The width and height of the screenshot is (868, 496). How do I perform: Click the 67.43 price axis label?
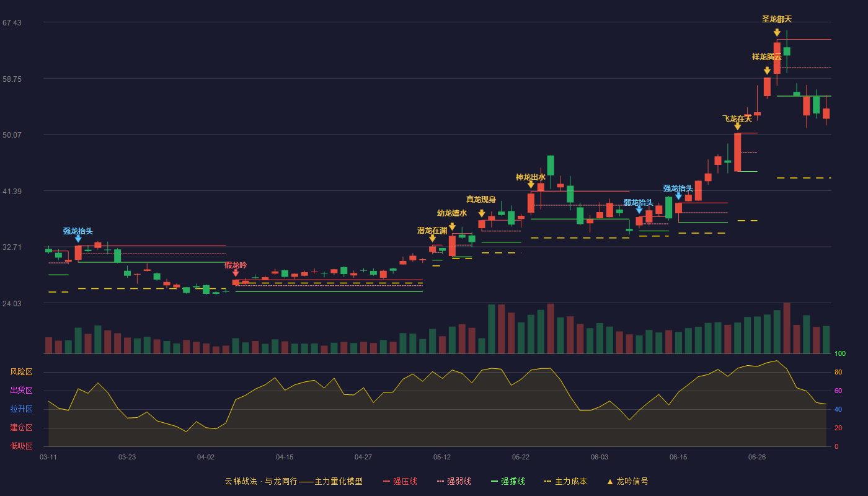pyautogui.click(x=12, y=23)
